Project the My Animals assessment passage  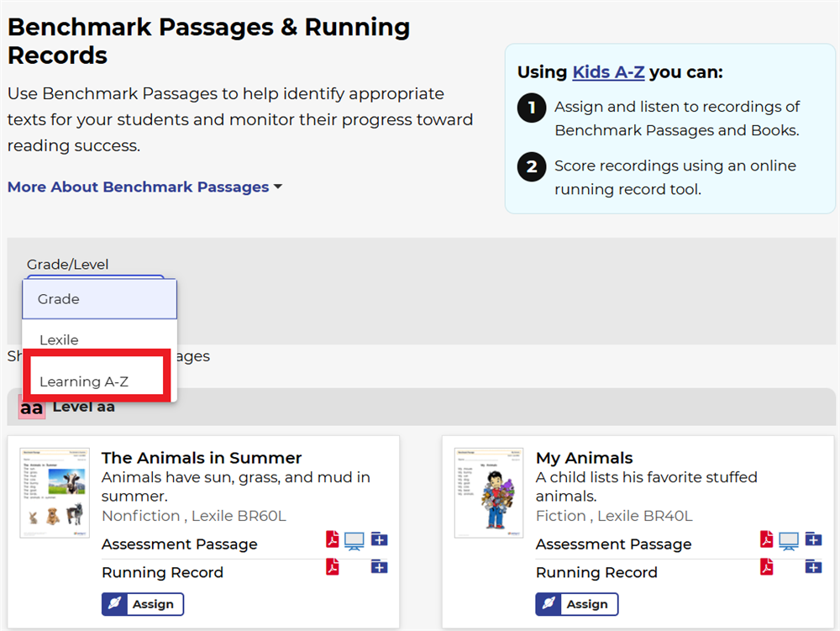point(788,540)
